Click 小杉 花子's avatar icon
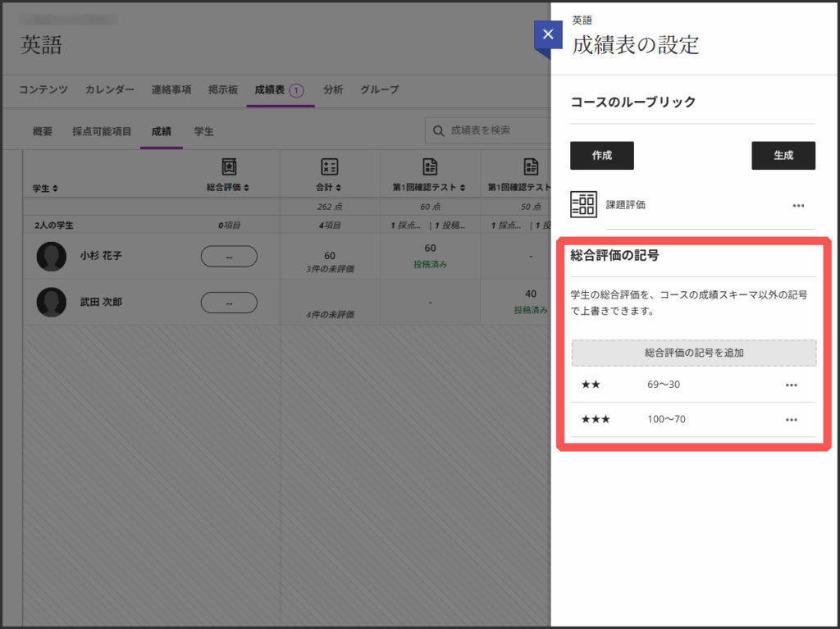840x629 pixels. coord(52,256)
